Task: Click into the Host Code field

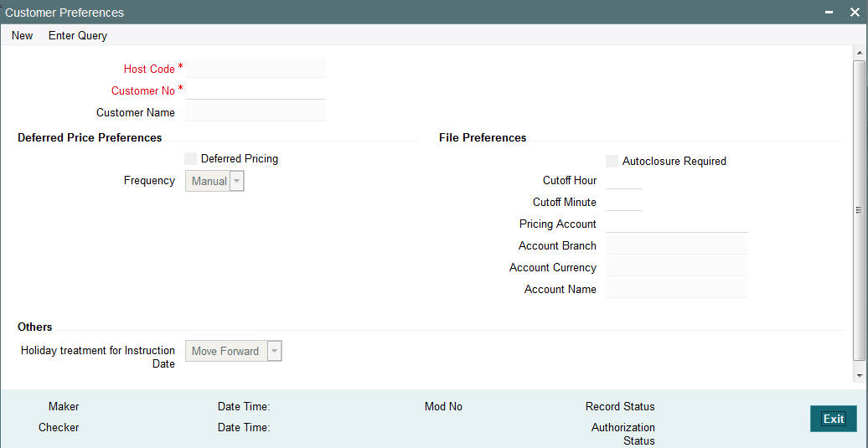Action: pos(256,69)
